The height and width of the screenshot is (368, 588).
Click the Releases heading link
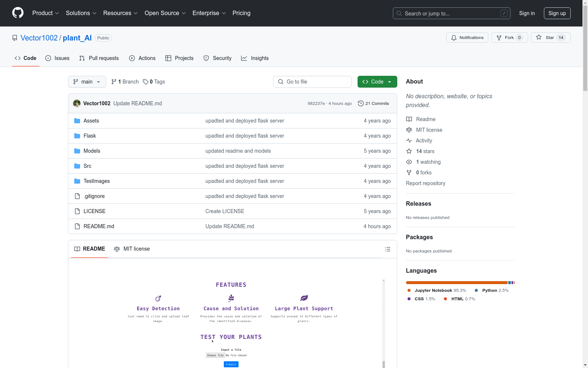[419, 204]
